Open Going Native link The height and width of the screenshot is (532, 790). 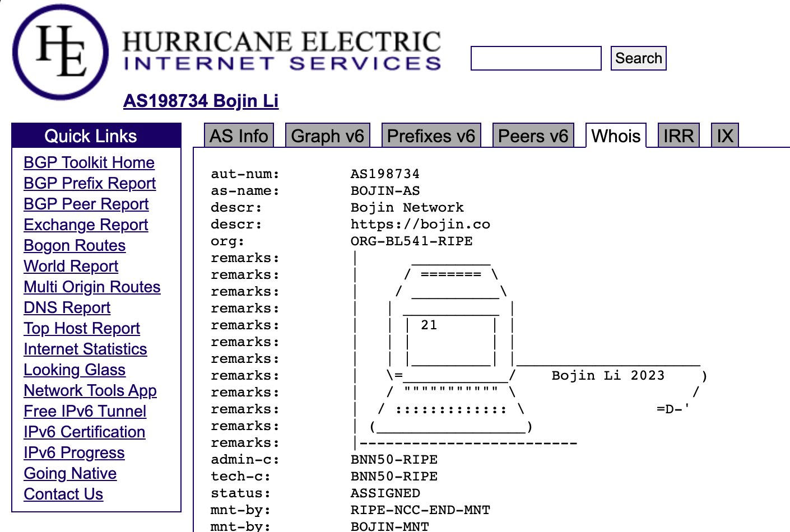70,473
